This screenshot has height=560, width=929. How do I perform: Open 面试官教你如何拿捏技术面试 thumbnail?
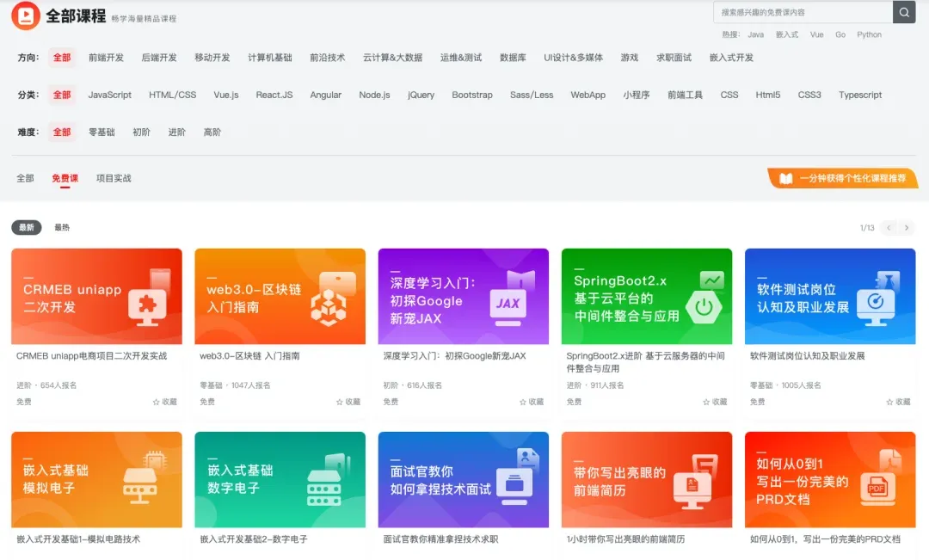click(464, 479)
